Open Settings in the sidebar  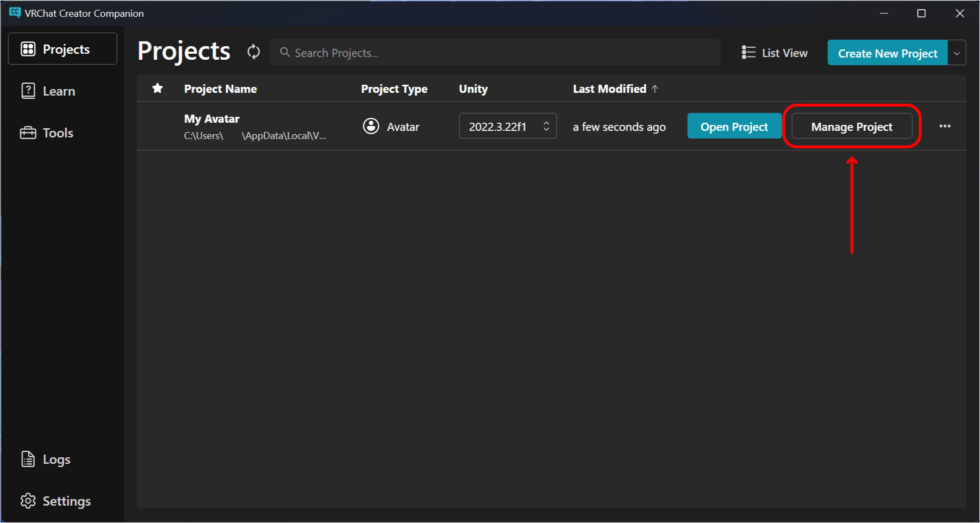55,501
